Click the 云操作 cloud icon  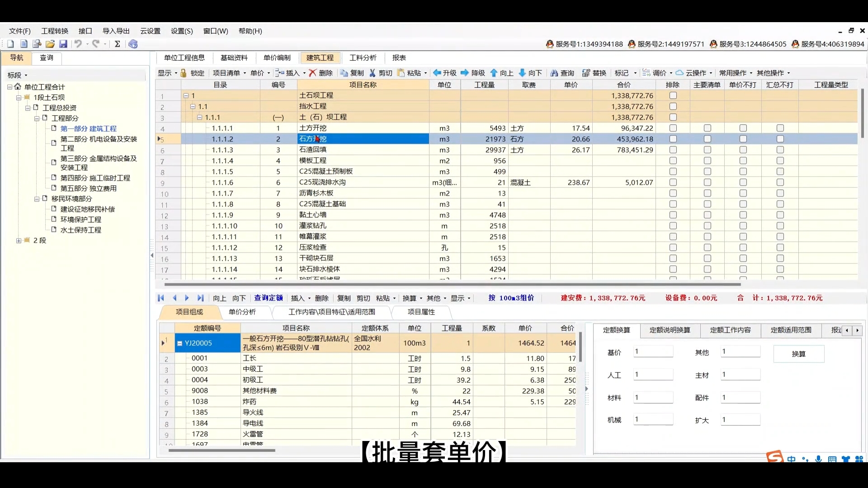(x=679, y=73)
